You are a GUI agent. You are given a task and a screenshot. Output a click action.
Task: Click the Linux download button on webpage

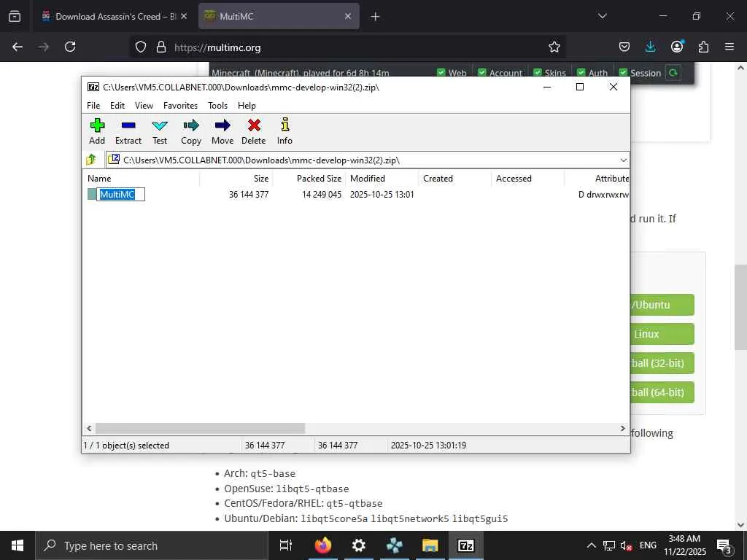point(662,334)
